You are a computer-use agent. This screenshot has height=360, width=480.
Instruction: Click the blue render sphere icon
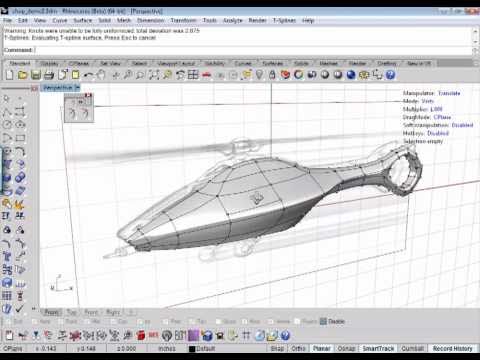(351, 75)
